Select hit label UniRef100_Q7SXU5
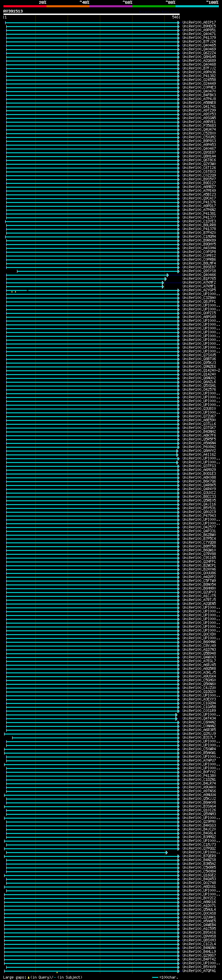This screenshot has height=980, width=222. pyautogui.click(x=199, y=355)
